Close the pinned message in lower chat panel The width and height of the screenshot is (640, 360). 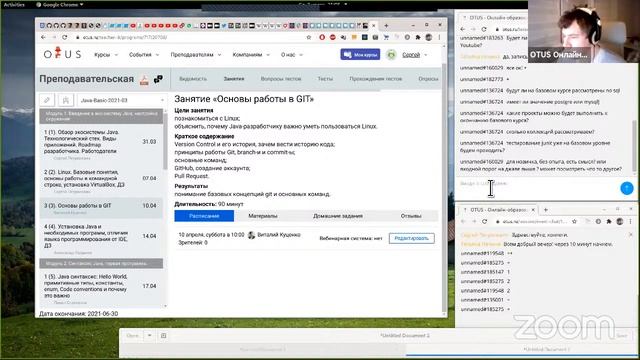631,235
